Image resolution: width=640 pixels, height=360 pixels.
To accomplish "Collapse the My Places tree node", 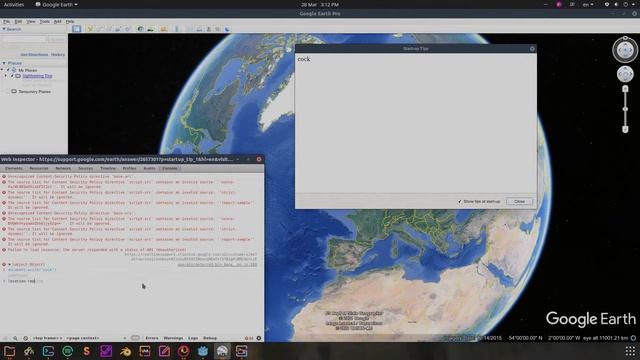I will 2,70.
